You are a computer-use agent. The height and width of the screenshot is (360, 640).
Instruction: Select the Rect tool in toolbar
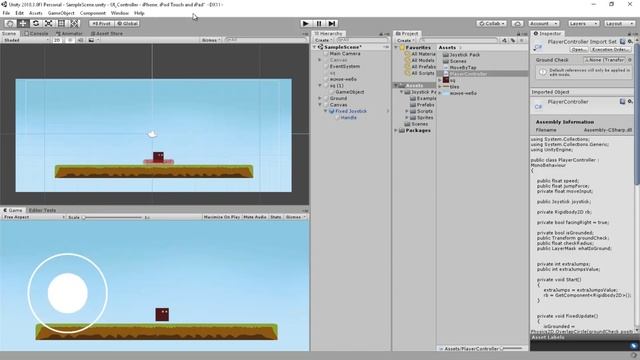tap(61, 23)
